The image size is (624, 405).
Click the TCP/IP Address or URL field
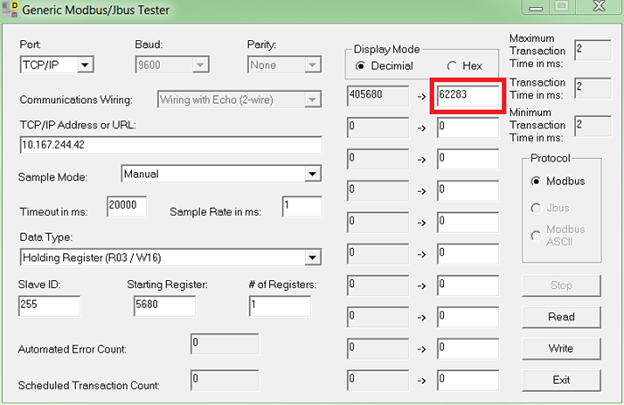click(x=171, y=145)
